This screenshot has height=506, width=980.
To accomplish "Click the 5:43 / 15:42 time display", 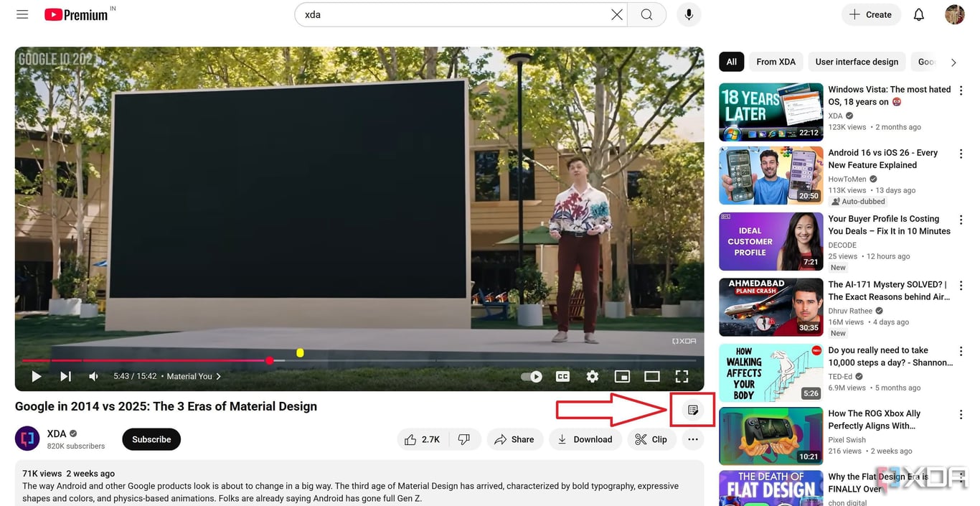I will tap(135, 376).
